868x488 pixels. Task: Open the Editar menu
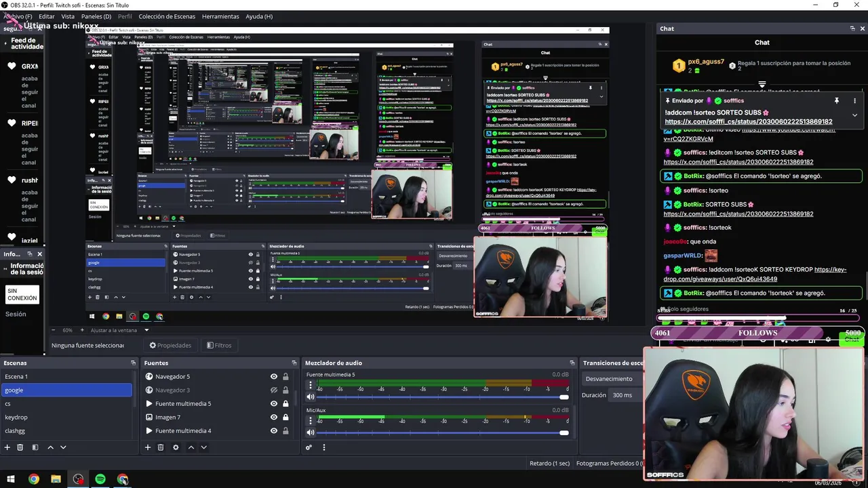click(47, 16)
